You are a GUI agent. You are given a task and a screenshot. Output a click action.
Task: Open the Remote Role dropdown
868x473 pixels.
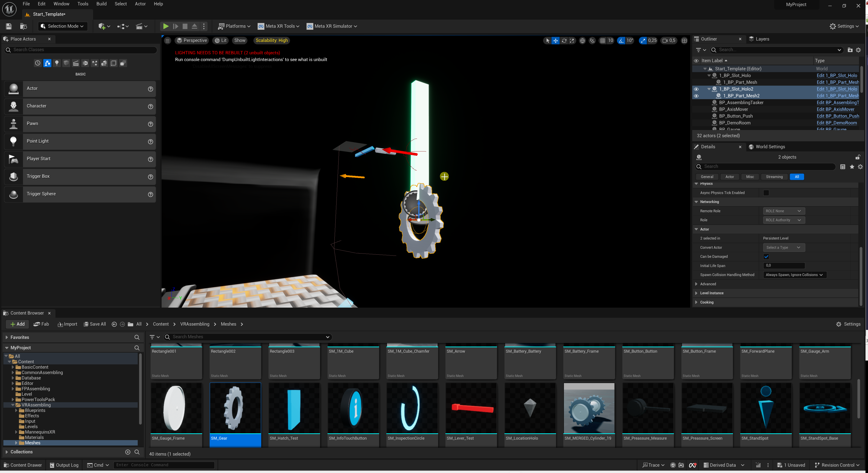[x=783, y=211]
